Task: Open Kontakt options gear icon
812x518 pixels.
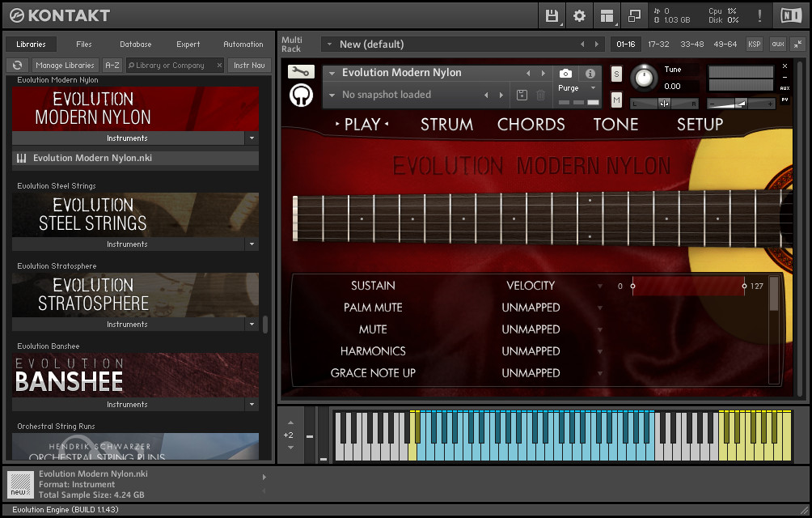Action: click(579, 15)
